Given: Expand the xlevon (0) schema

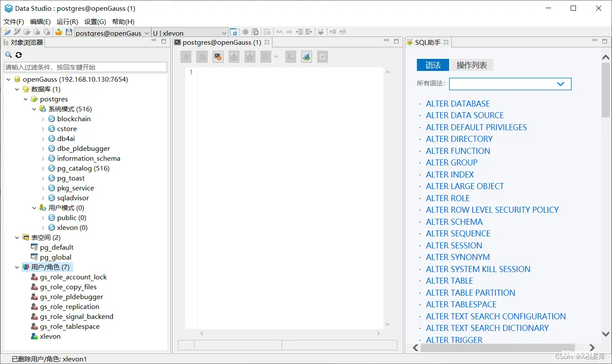Looking at the screenshot, I should (x=43, y=228).
